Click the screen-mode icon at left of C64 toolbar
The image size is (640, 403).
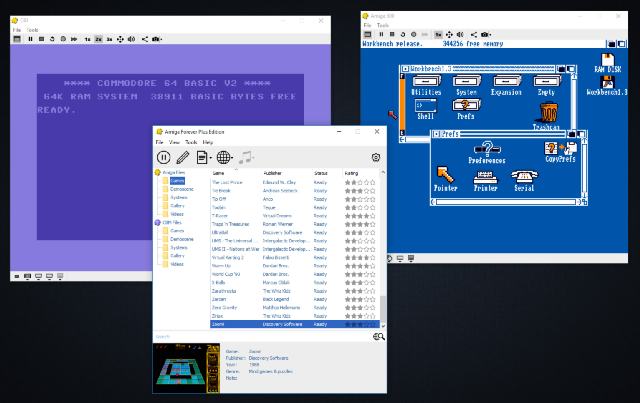[17, 39]
